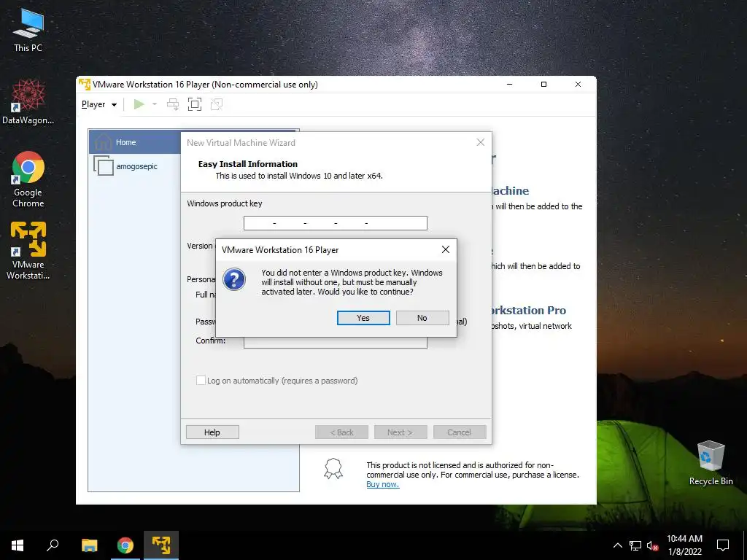Open Google Chrome desktop shortcut
Image resolution: width=747 pixels, height=560 pixels.
(28, 179)
